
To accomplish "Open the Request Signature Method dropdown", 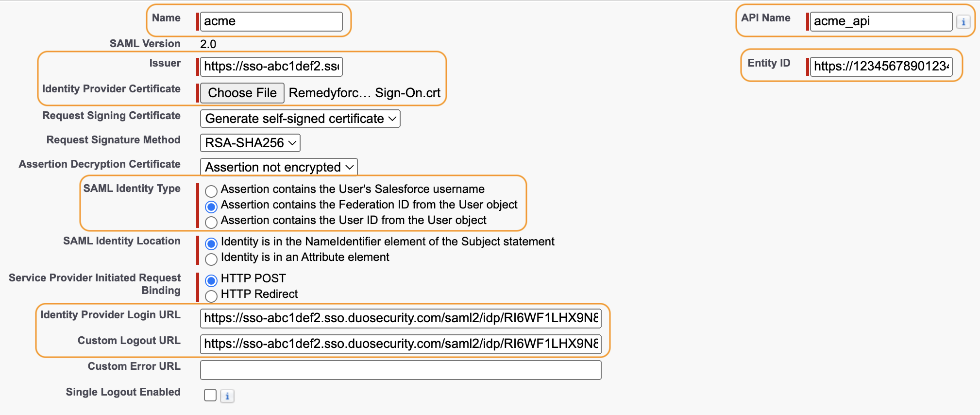I will coord(250,142).
